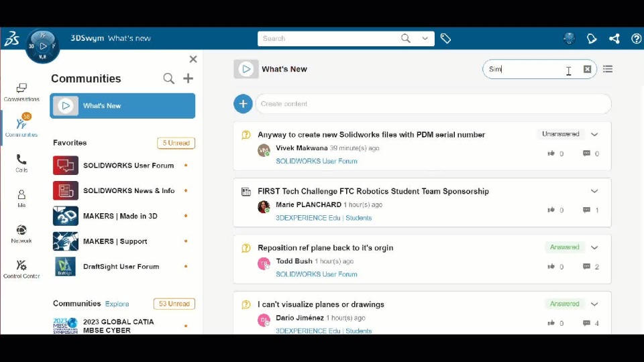This screenshot has width=644, height=362.
Task: Open SOLIDWORKS User Forum in favorites
Action: (121, 166)
